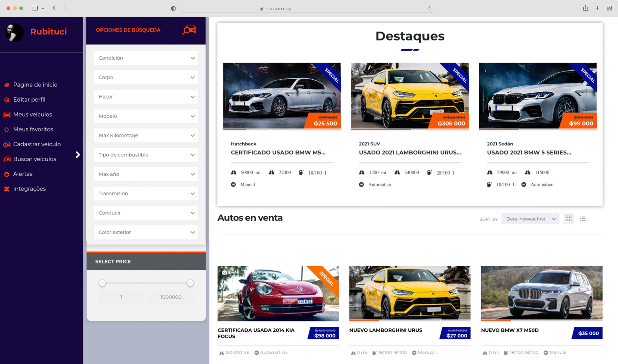
Task: Click the BMW X7 M50D photo
Action: coord(542,293)
